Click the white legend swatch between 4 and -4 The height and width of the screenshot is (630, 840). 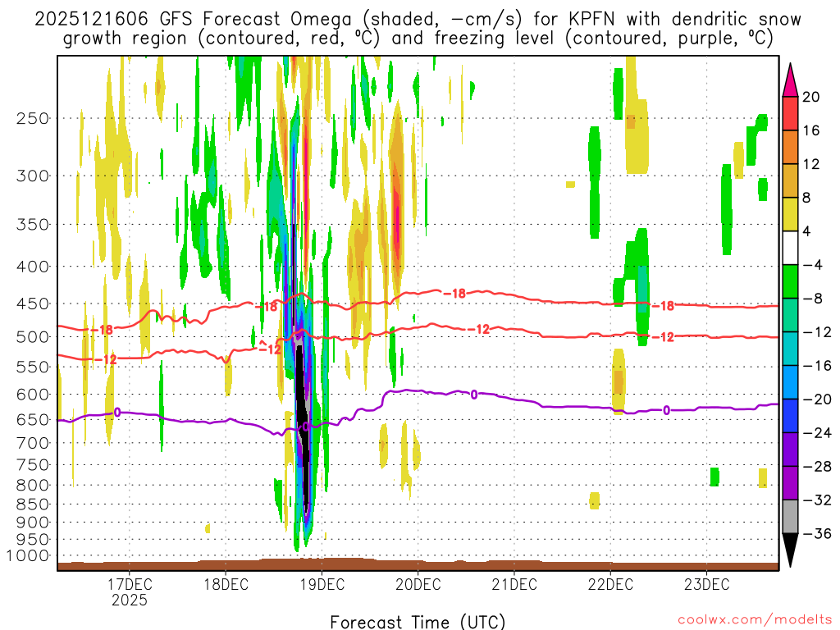(x=790, y=248)
